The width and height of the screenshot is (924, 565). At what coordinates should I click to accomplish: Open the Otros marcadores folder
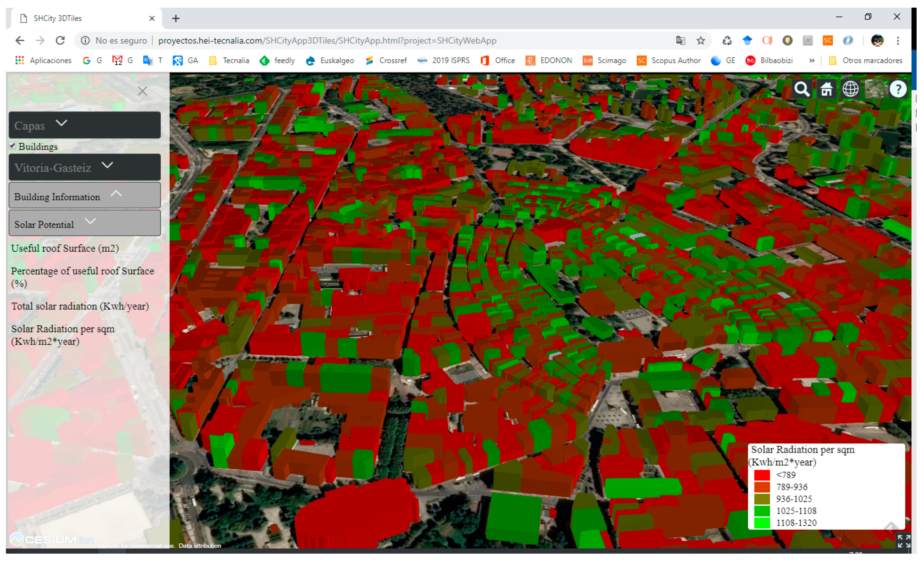click(866, 60)
